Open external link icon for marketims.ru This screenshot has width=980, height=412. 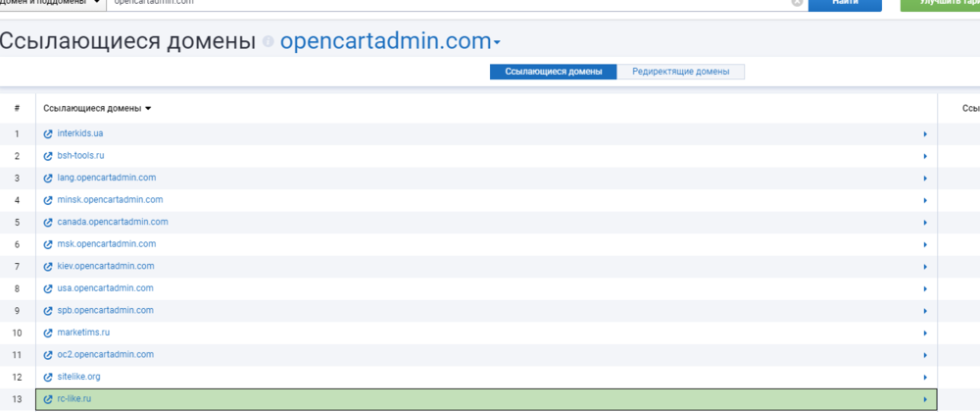[48, 333]
